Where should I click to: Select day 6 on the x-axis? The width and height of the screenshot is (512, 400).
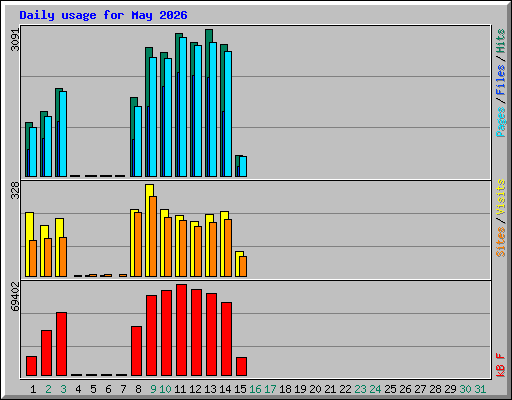108,389
